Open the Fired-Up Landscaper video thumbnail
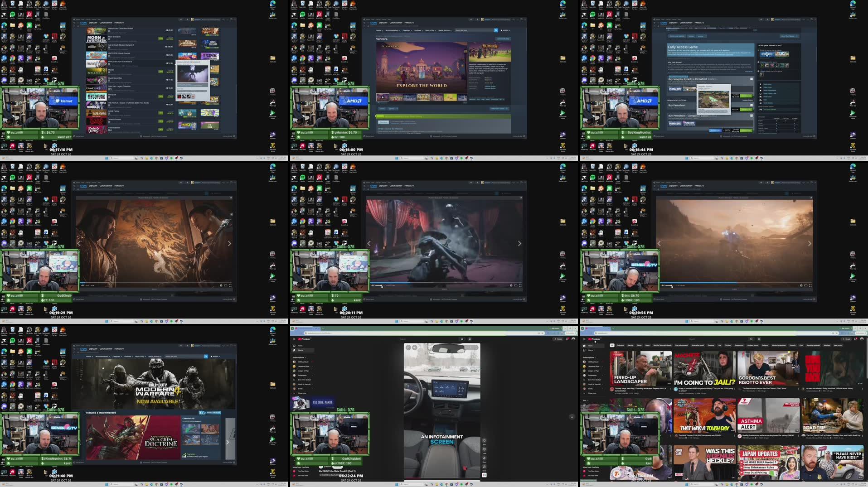Screen dimensions: 868x487 (x=640, y=368)
